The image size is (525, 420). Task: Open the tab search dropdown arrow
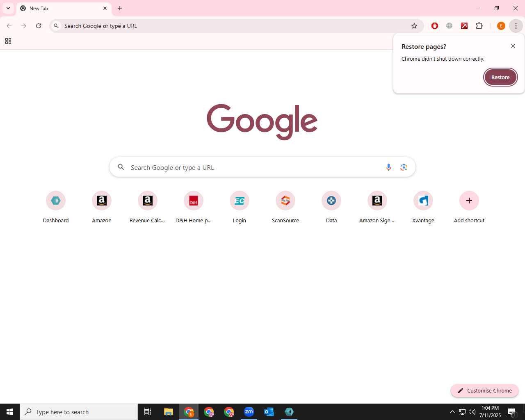coord(8,8)
